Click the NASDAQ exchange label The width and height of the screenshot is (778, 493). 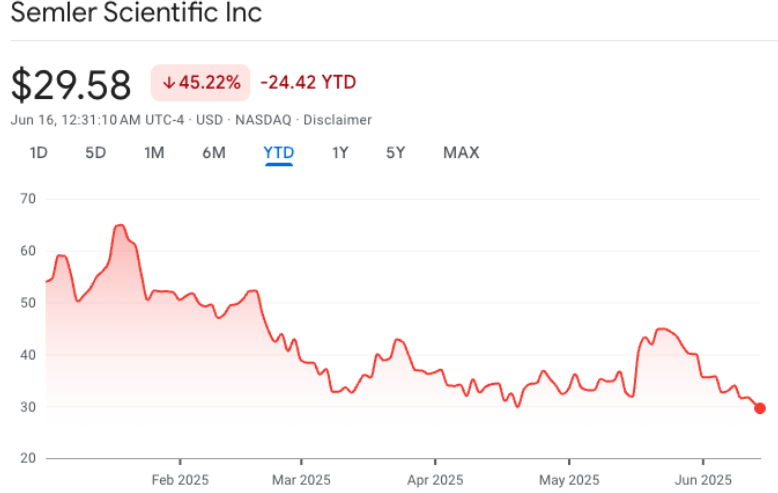[263, 120]
